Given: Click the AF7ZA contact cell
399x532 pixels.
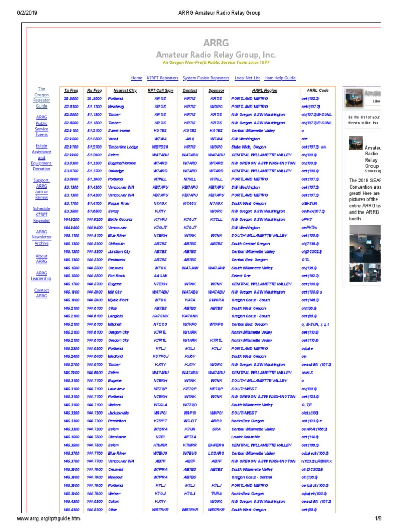Looking at the screenshot, I should click(x=190, y=437).
